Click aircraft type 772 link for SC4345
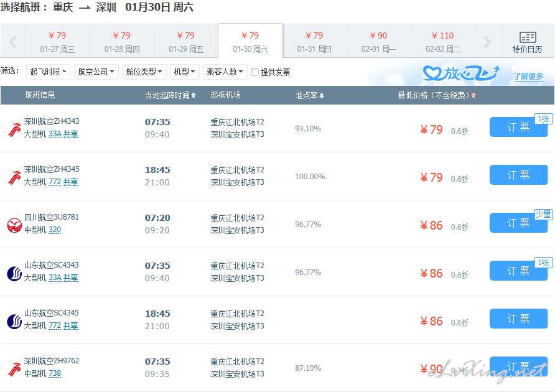This screenshot has width=555, height=392. [55, 326]
